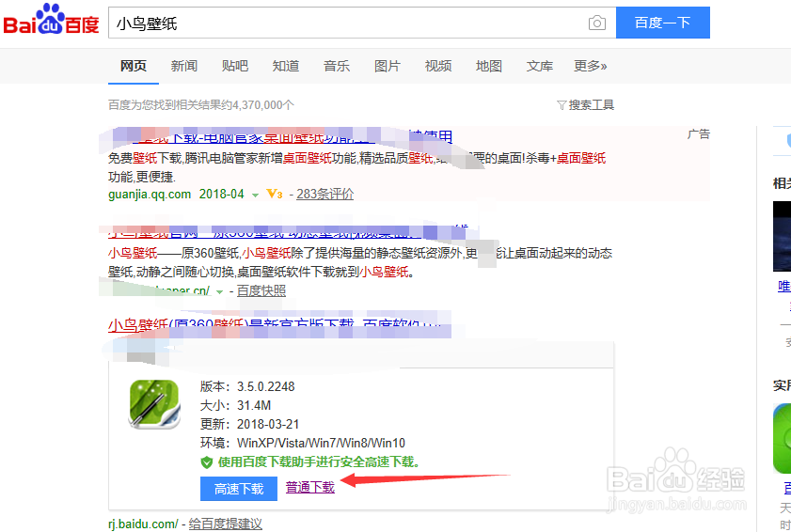Focus the search box containing 小鸟壁纸
The height and width of the screenshot is (532, 791).
coord(362,23)
